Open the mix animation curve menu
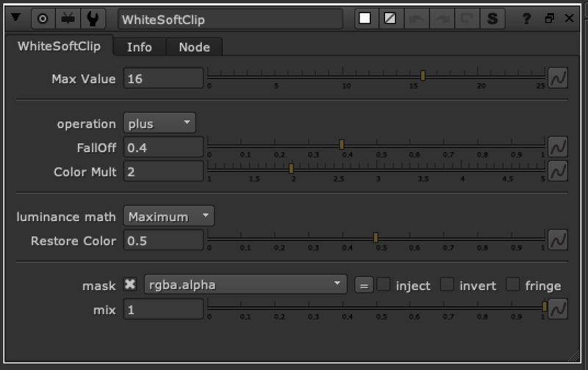Viewport: 588px width, 370px height. point(558,308)
